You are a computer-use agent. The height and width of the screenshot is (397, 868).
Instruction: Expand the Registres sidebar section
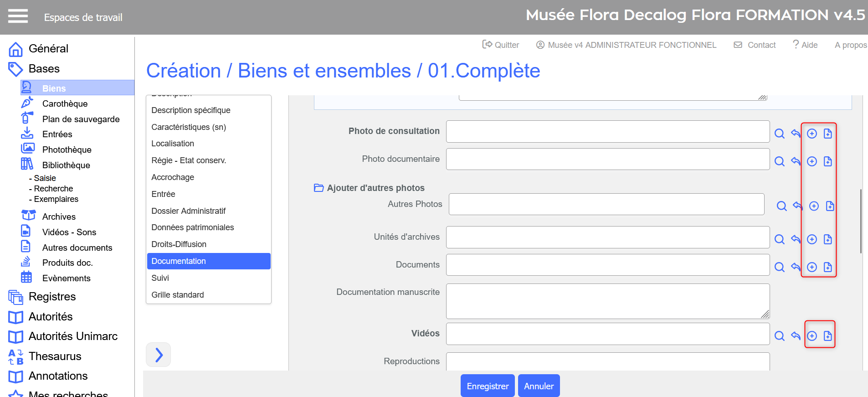[52, 297]
